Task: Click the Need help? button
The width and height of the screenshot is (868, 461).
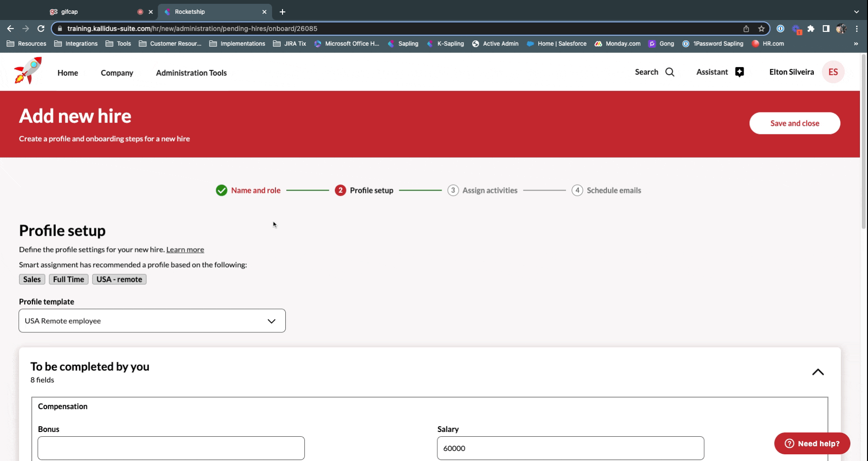Action: coord(812,443)
